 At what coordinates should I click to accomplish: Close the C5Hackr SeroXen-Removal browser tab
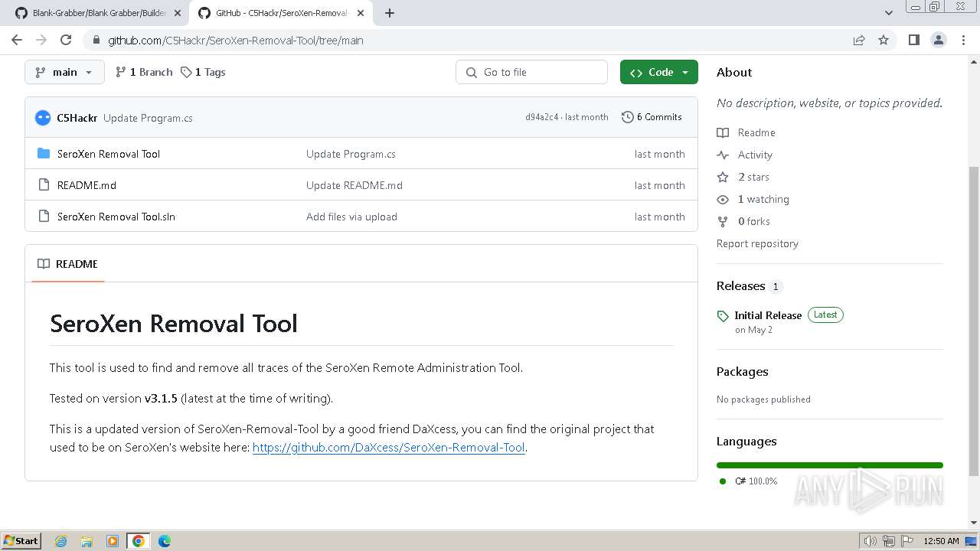[360, 13]
